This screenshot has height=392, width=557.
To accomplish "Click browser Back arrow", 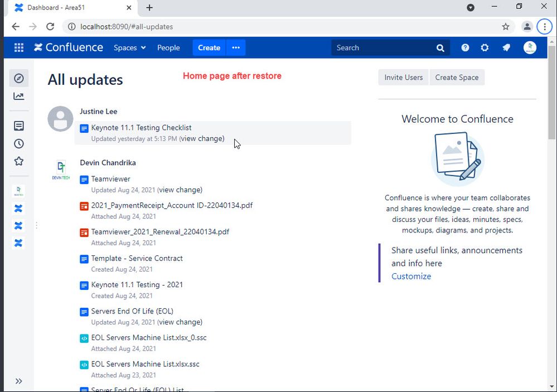I will click(x=16, y=27).
